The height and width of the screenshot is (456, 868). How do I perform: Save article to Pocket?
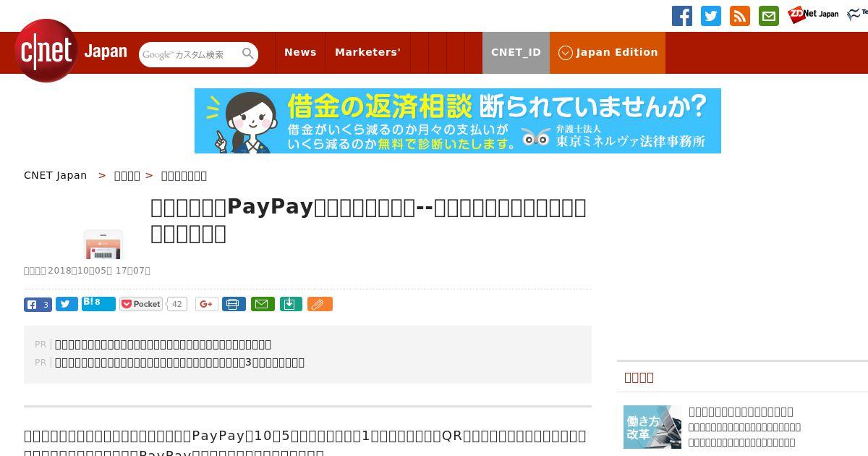coord(141,304)
